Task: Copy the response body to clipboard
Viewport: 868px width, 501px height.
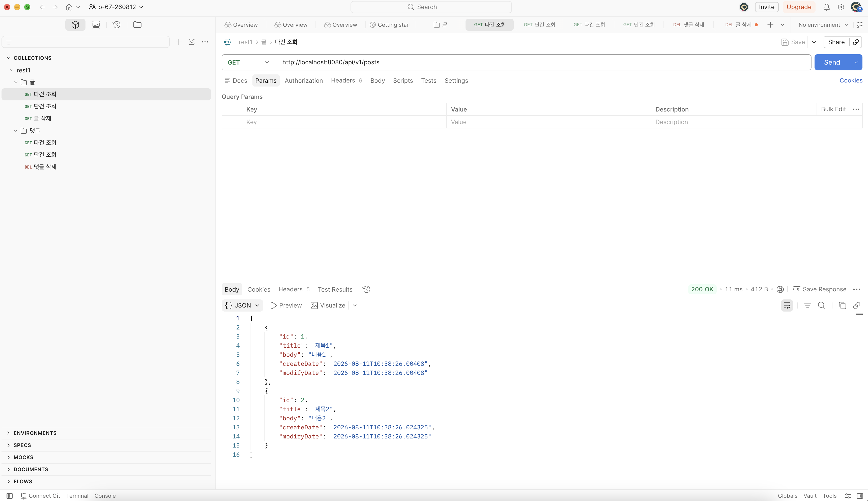Action: [x=842, y=305]
